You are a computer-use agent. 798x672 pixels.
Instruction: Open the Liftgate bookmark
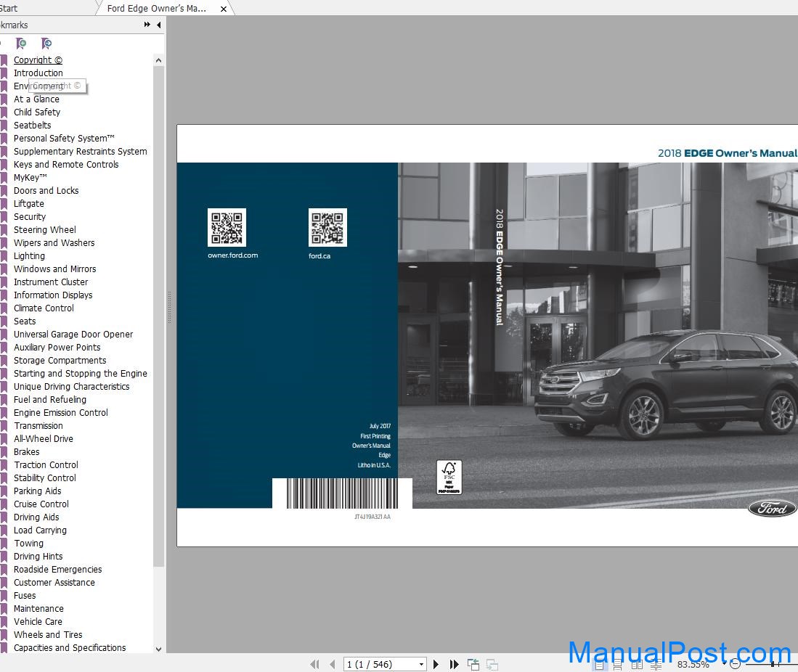(x=29, y=203)
